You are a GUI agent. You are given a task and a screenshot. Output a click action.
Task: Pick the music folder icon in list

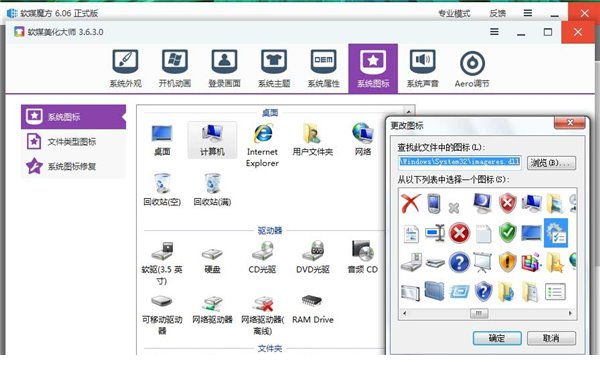(x=507, y=292)
